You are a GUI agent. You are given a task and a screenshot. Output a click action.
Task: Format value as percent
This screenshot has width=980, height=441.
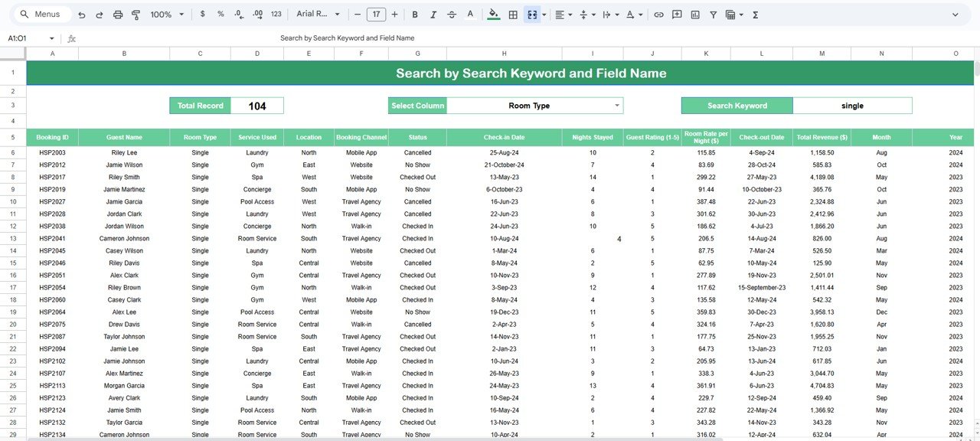pos(220,15)
